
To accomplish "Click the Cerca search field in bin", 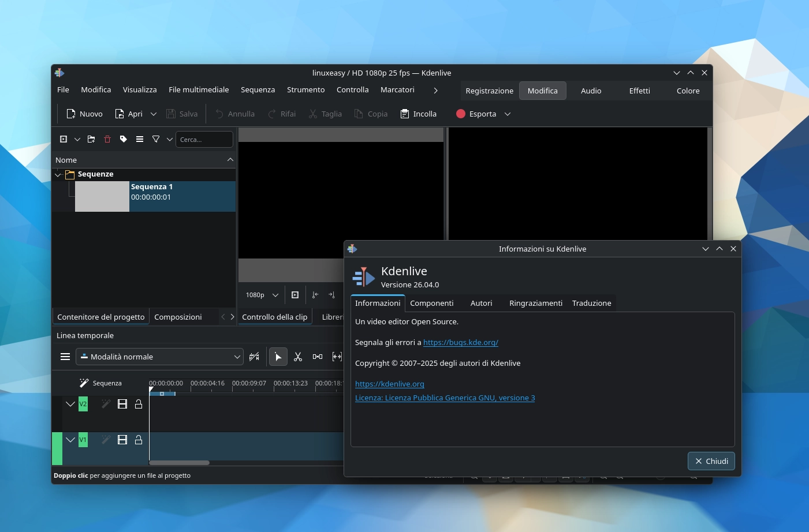I will pos(204,139).
